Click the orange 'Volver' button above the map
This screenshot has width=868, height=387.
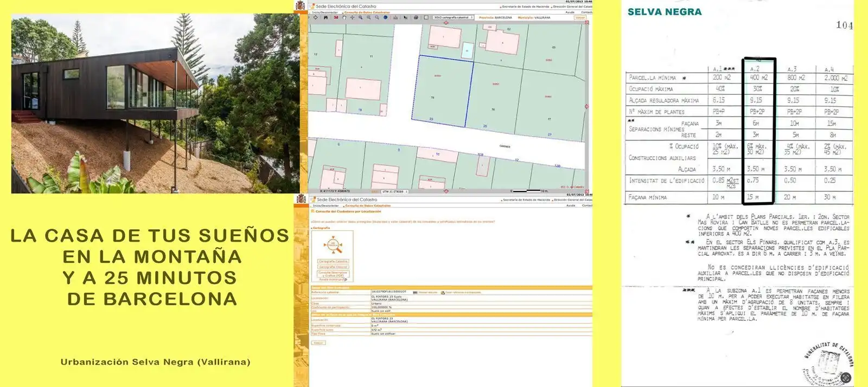580,17
